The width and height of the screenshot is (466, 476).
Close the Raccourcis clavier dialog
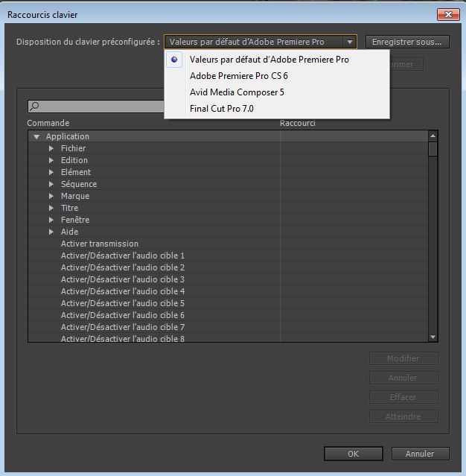pos(448,14)
